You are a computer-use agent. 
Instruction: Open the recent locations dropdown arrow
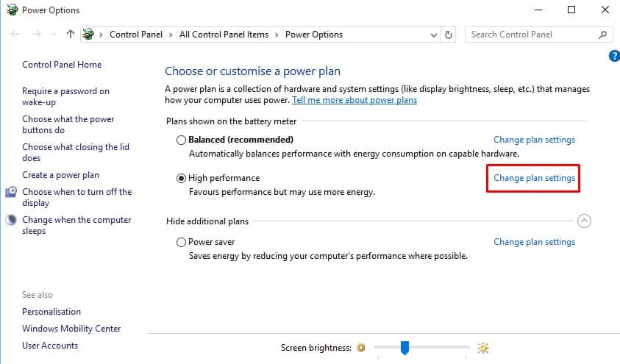(x=54, y=35)
